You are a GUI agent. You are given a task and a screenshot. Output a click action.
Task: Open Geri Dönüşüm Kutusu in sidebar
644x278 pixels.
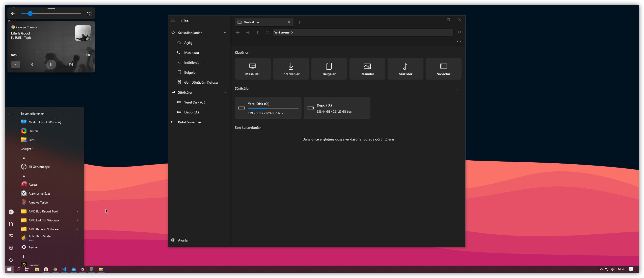[x=200, y=82]
